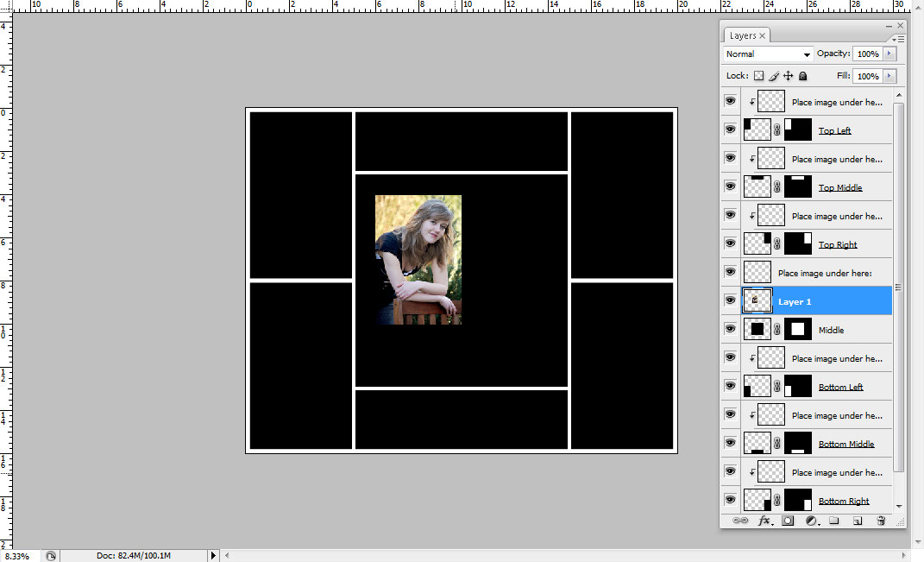The image size is (924, 562).
Task: Open the status bar document info arrow
Action: pos(213,555)
